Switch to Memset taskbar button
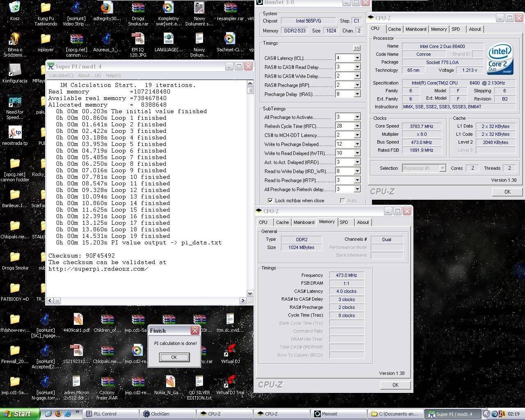 tap(338, 414)
